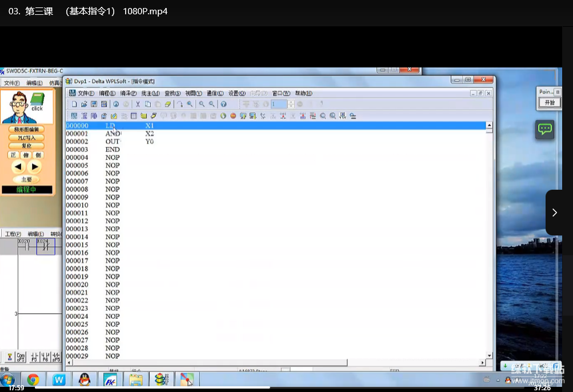Open the QQ penguin taskbar icon
Image resolution: width=573 pixels, height=392 pixels.
(85, 379)
